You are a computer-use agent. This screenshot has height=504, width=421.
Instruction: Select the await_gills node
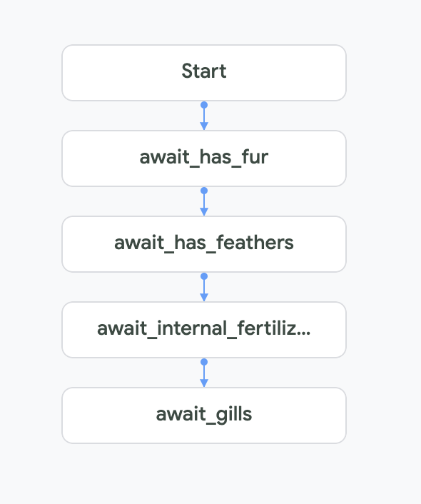pos(204,415)
